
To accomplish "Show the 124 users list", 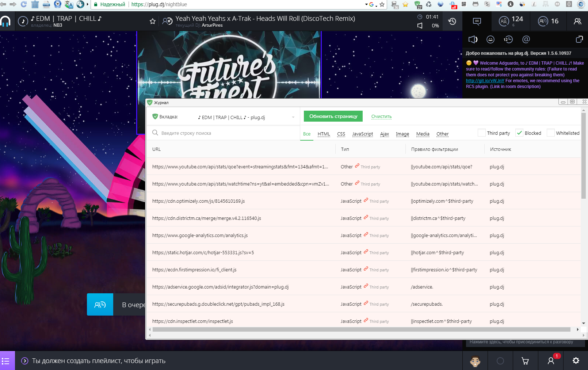I will click(x=511, y=21).
